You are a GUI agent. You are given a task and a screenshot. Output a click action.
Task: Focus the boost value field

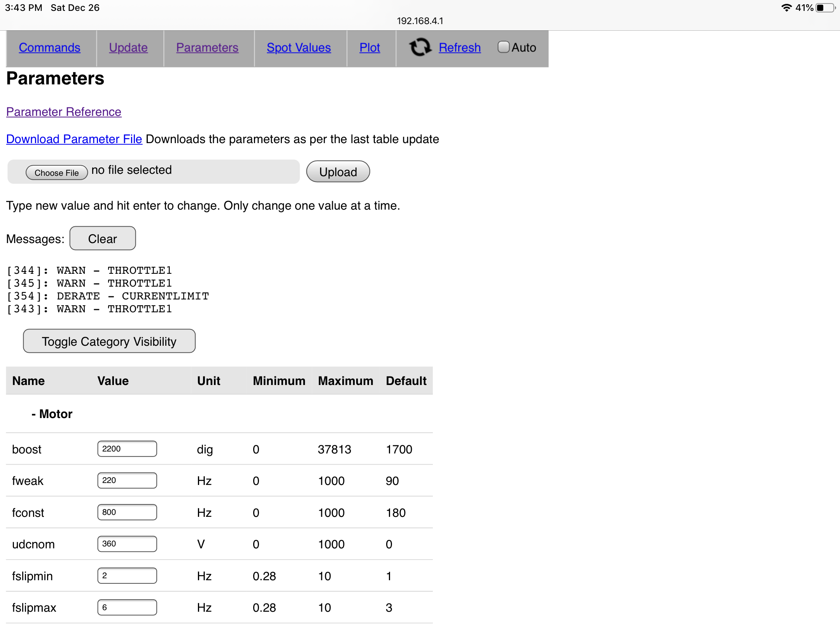(127, 449)
